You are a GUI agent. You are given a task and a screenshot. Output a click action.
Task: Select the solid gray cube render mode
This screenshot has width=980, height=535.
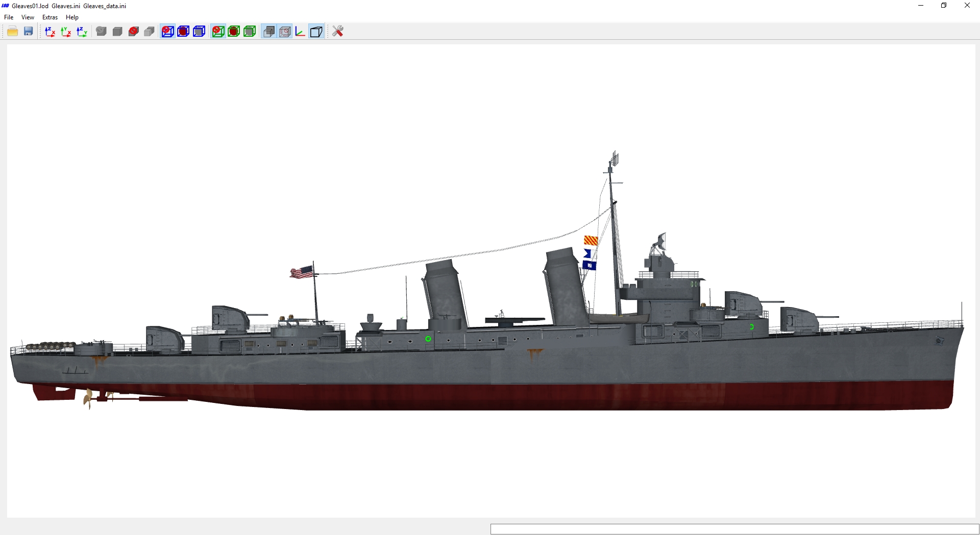117,32
